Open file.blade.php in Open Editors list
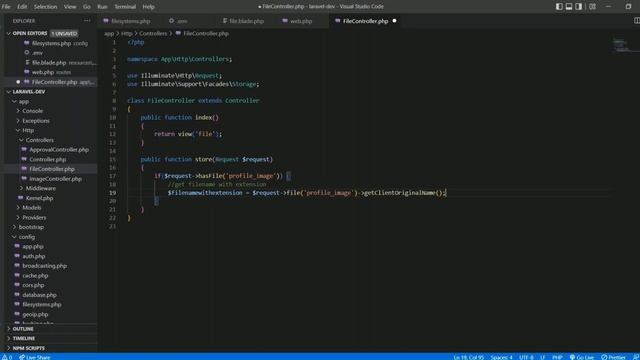 49,62
